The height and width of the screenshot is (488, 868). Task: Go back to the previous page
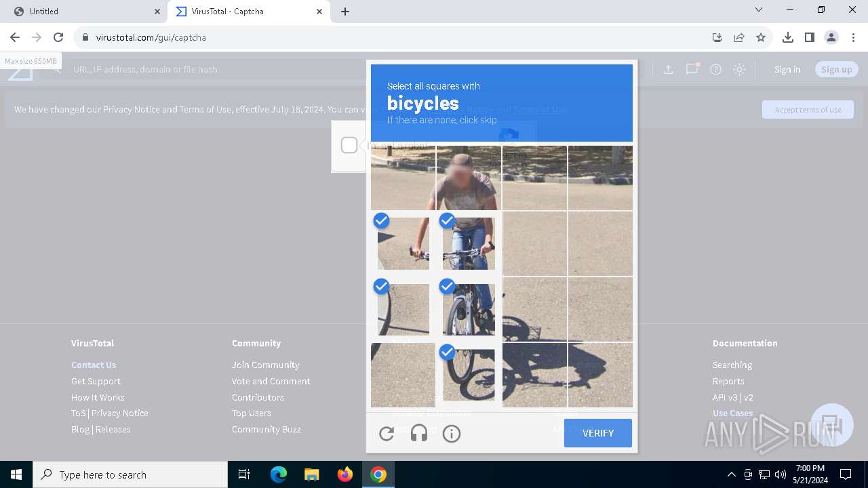15,37
